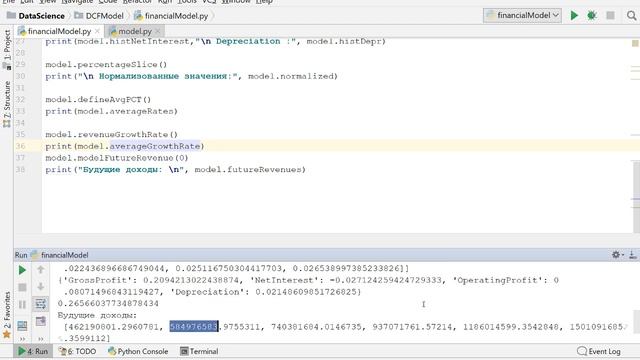Click DCFModel breadcrumb folder
The width and height of the screenshot is (640, 360).
pyautogui.click(x=99, y=16)
